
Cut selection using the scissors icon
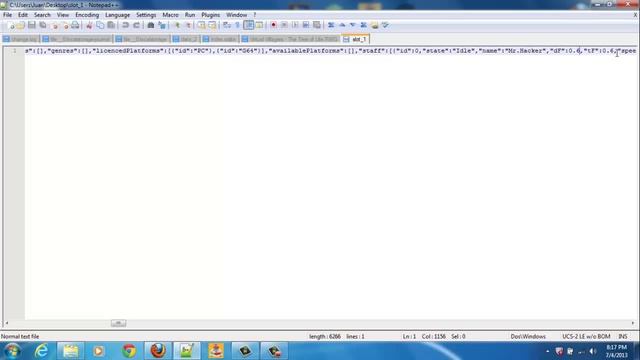(x=89, y=25)
